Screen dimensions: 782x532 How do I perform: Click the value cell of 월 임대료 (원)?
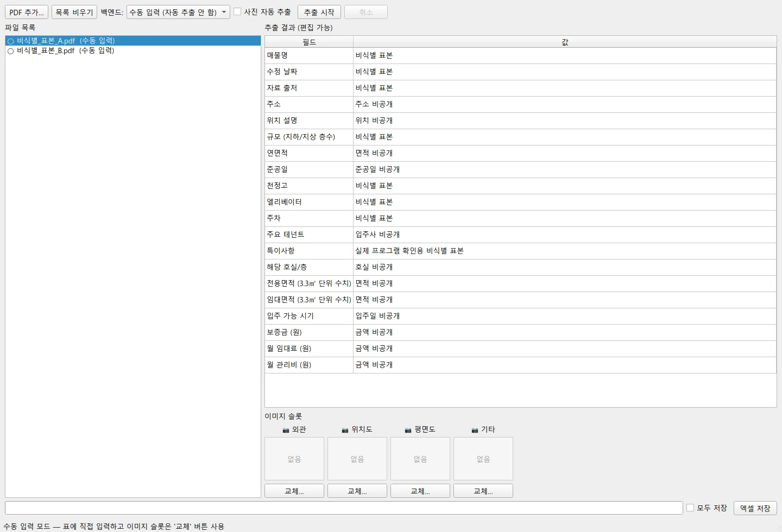565,349
